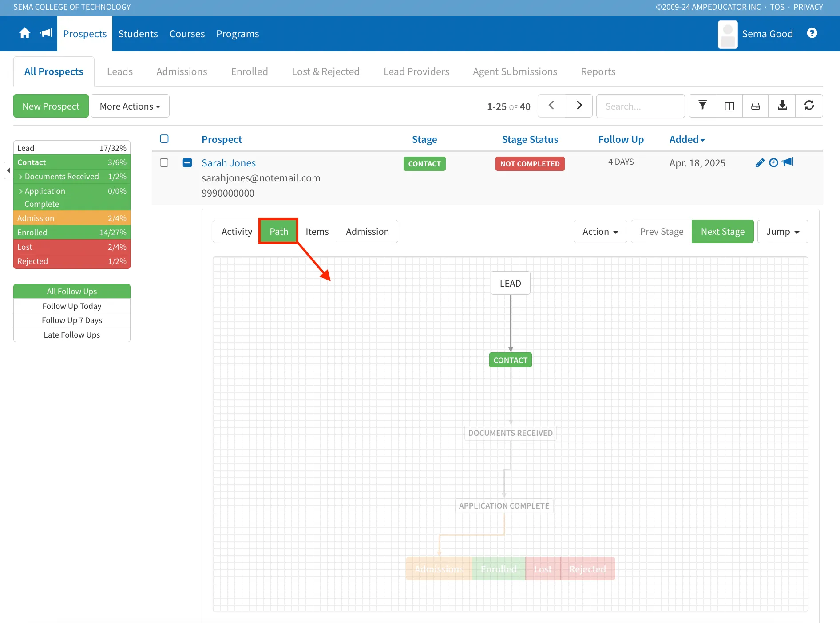Image resolution: width=840 pixels, height=623 pixels.
Task: Click Sema Good user name
Action: tap(767, 34)
